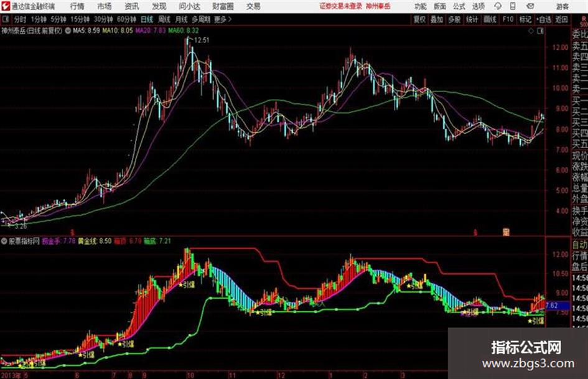Click the 叠加 overlay button

[x=437, y=19]
